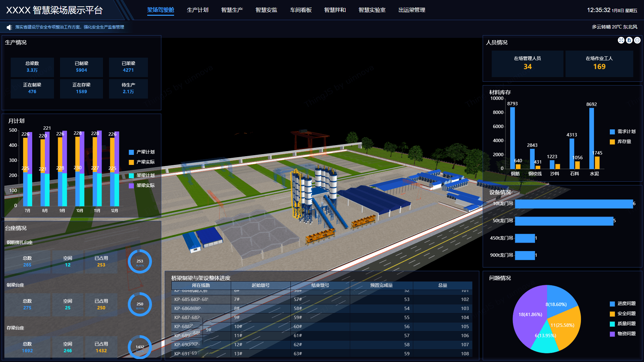Click the fullscreen expand icon in 人员情况 panel
Viewport: 644px width, 362px height.
pos(621,40)
